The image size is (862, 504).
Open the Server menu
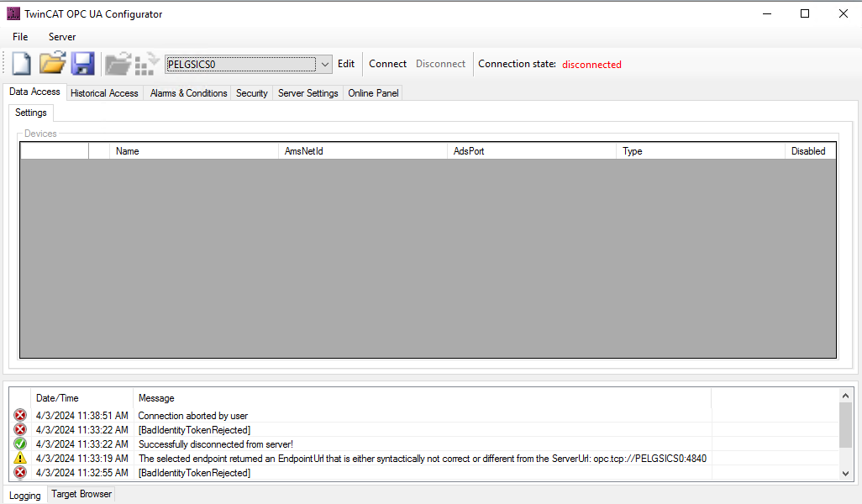tap(62, 37)
